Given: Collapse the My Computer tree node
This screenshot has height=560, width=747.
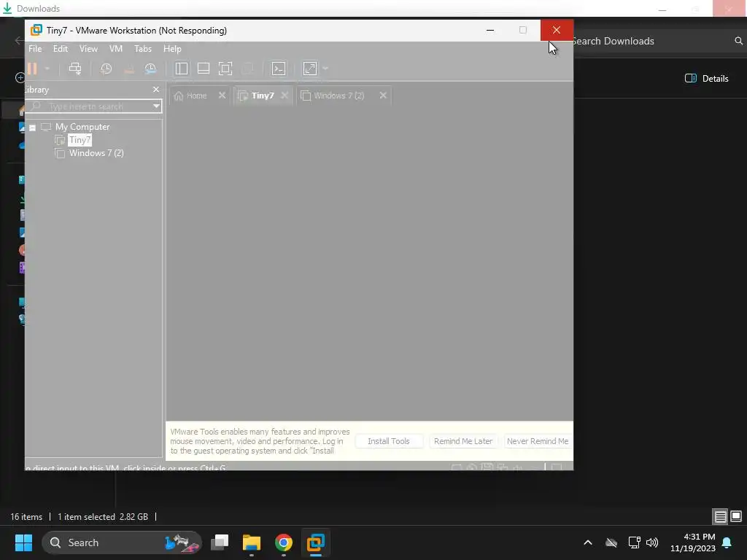Looking at the screenshot, I should (32, 128).
